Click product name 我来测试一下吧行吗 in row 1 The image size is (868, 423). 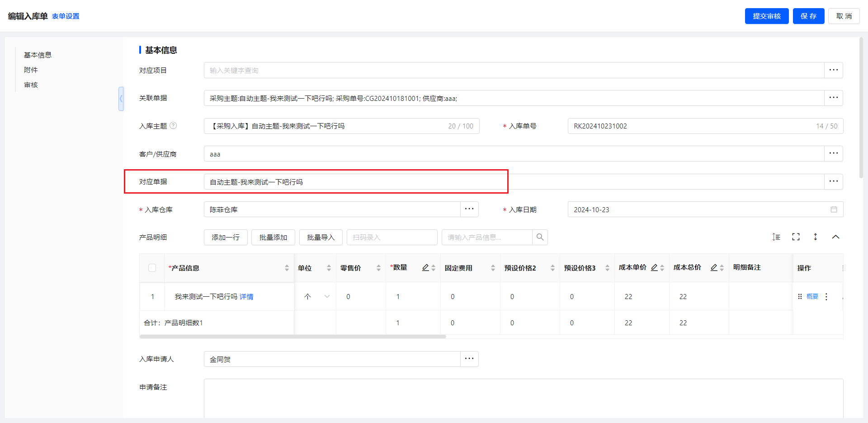(206, 297)
